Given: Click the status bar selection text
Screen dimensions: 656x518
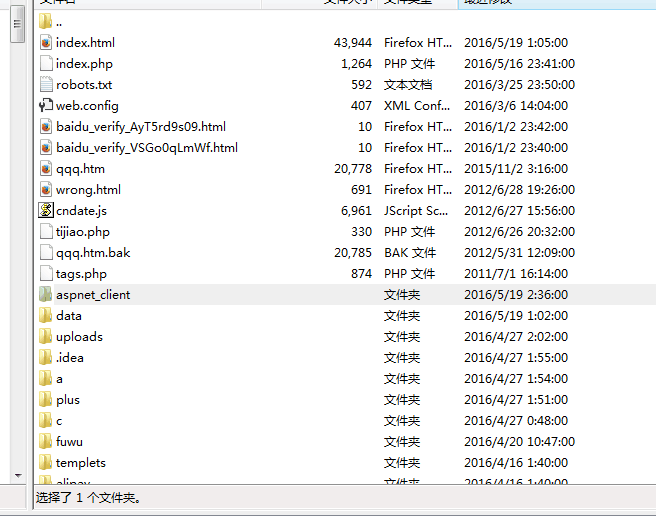Looking at the screenshot, I should (x=88, y=497).
